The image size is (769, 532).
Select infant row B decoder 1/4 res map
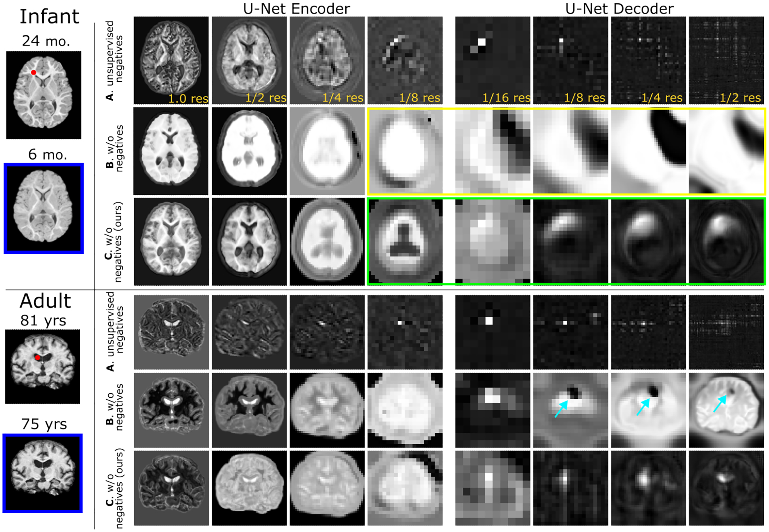click(x=648, y=151)
